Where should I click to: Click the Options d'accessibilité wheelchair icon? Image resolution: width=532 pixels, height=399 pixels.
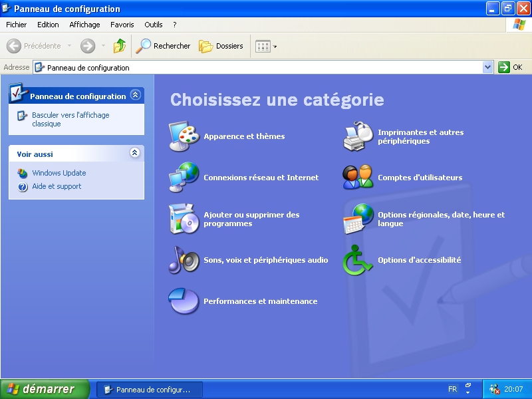click(358, 260)
